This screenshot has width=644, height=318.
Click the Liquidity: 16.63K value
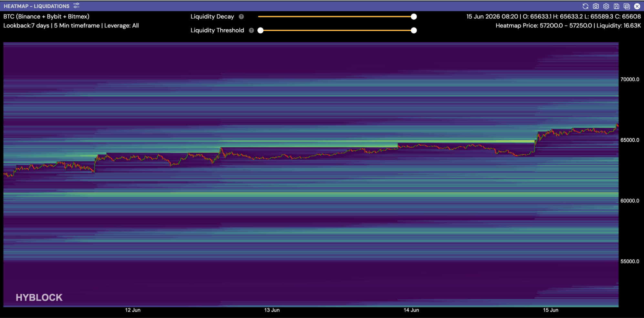point(618,26)
